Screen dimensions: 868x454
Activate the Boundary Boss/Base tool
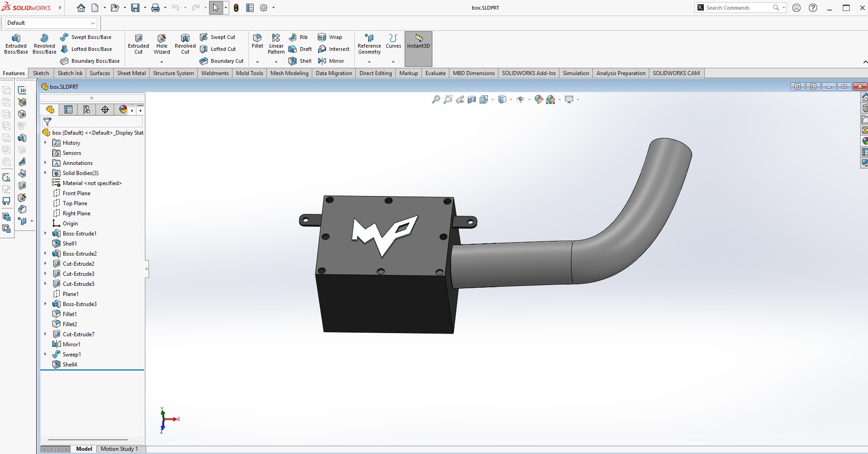[x=90, y=61]
